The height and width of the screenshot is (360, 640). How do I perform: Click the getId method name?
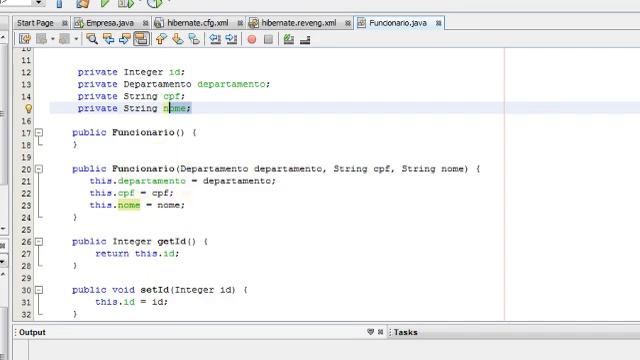pos(171,242)
